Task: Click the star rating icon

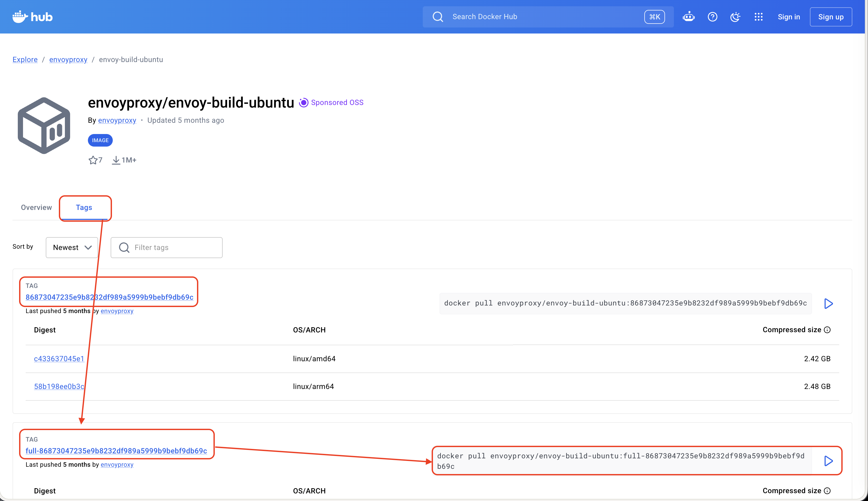Action: (93, 160)
